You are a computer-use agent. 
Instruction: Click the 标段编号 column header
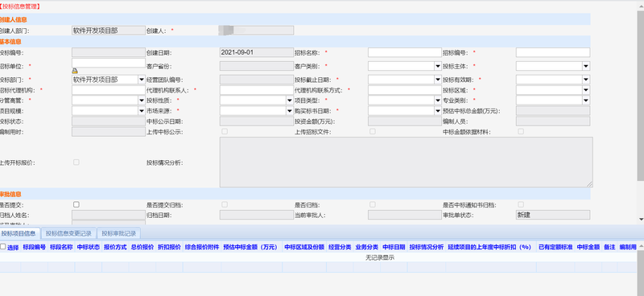(34, 247)
